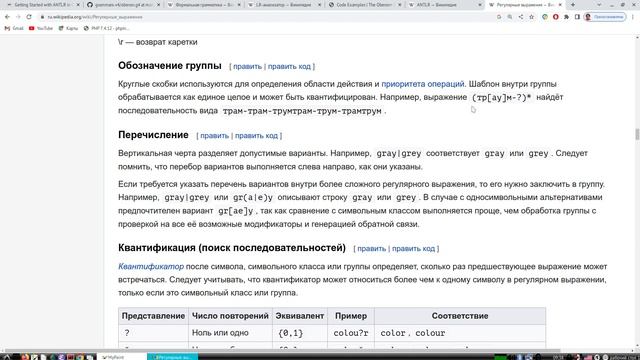
Task: Click the code sample (тр[ау]м-?)*
Action: 502,98
